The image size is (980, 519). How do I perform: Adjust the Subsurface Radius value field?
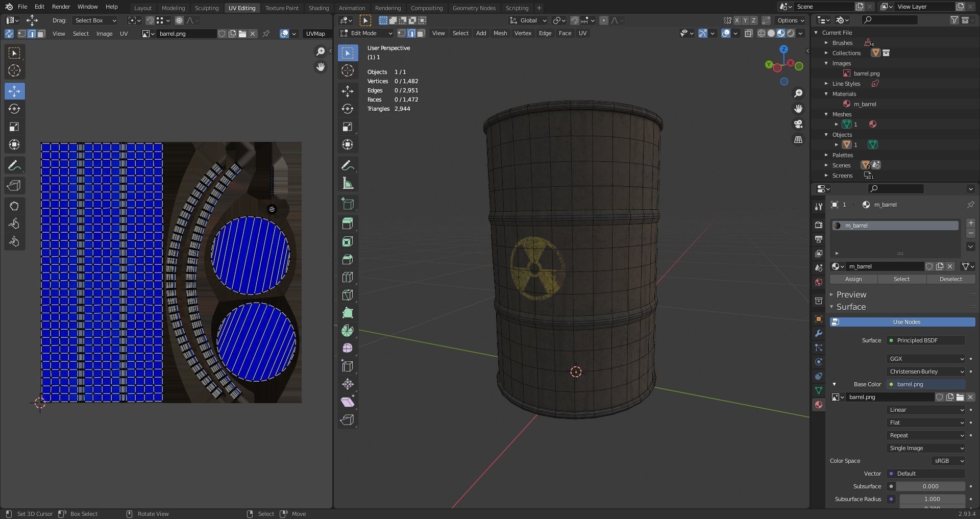pyautogui.click(x=931, y=499)
